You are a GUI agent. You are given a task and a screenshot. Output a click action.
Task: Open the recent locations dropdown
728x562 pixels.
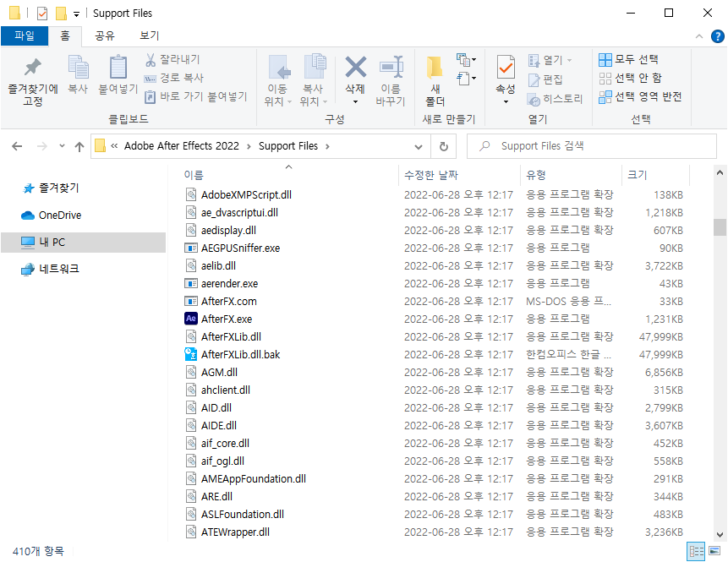click(62, 146)
